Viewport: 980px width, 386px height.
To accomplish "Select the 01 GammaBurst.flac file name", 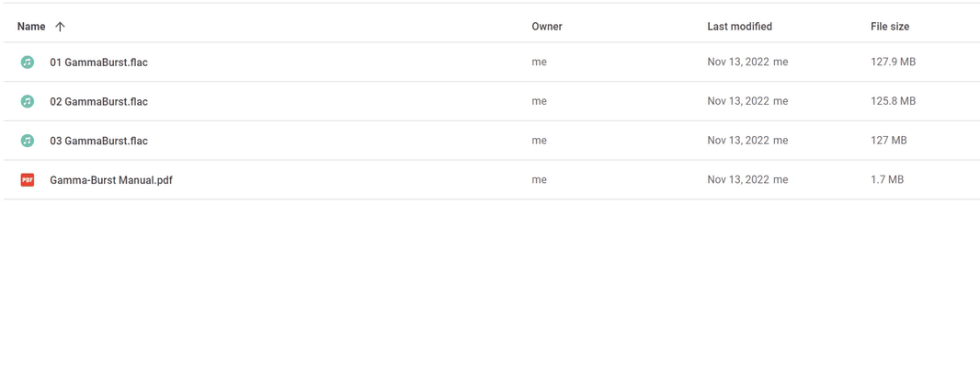I will [x=98, y=62].
